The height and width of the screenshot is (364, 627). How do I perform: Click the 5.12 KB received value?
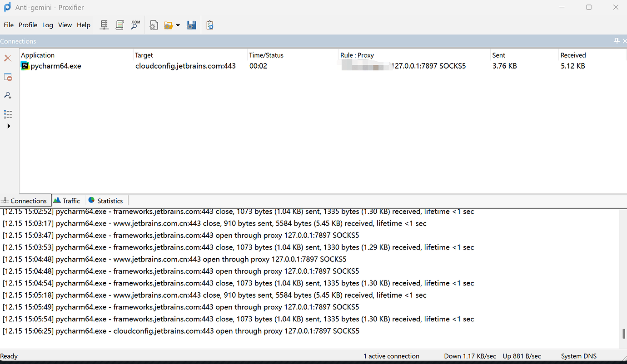click(x=573, y=66)
